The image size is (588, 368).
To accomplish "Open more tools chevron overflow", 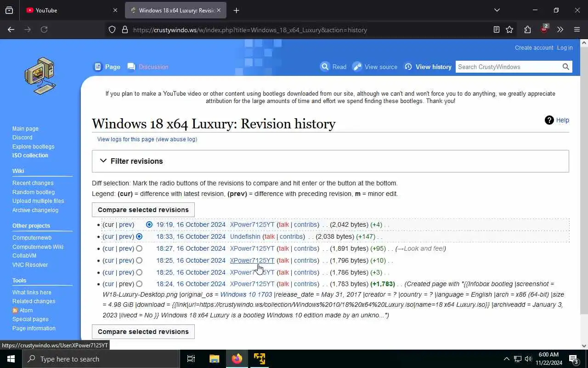I will point(560,29).
